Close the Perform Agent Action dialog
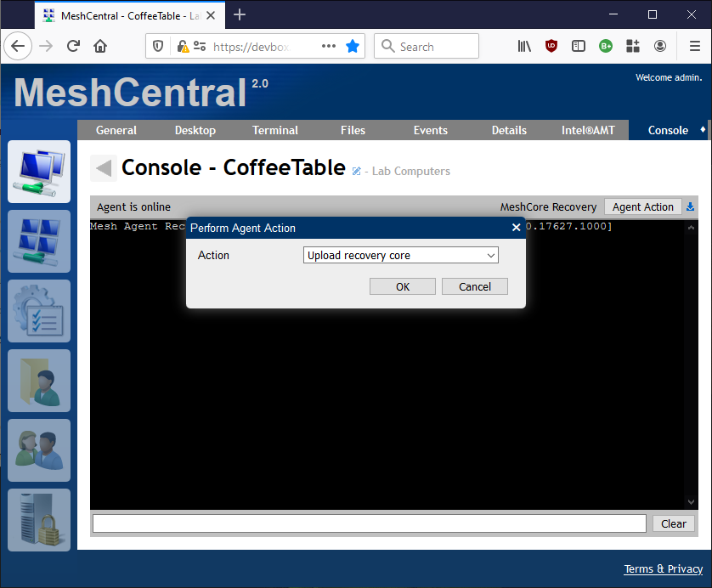 pyautogui.click(x=517, y=228)
